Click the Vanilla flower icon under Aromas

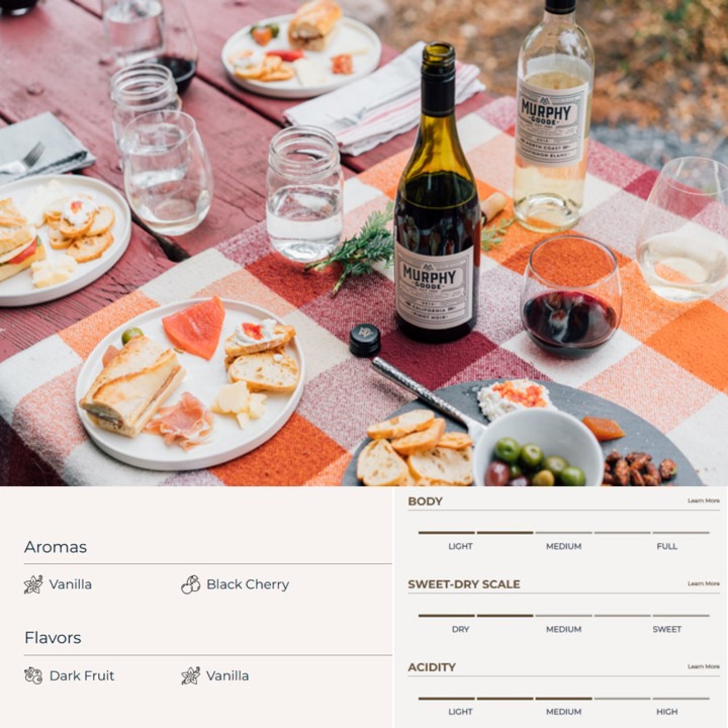(33, 584)
